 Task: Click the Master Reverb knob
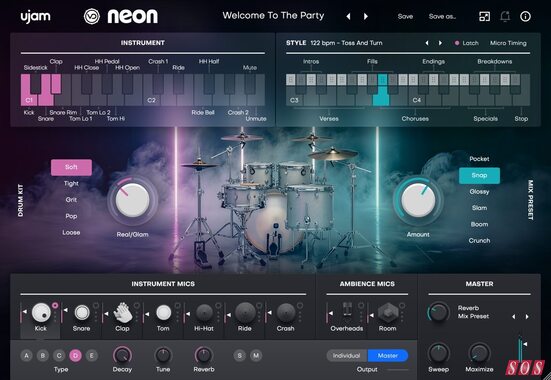(439, 312)
